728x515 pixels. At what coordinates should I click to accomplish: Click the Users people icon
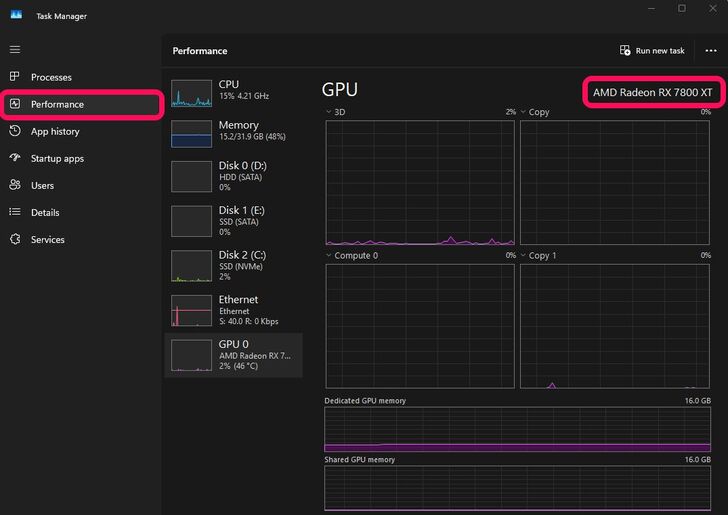15,185
